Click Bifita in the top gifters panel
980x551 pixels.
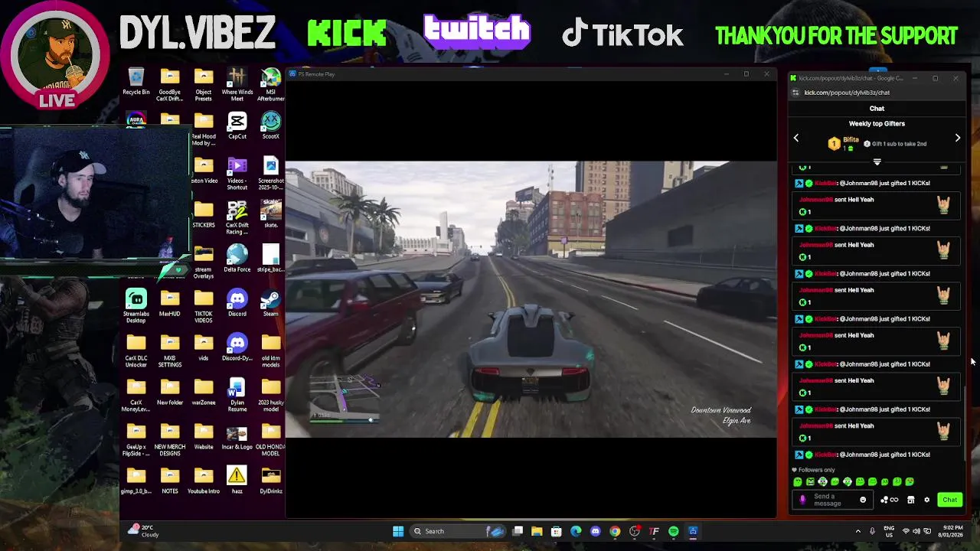(851, 140)
